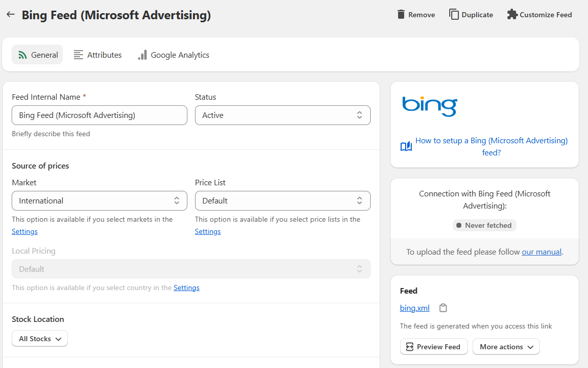Screen dimensions: 588x368
Task: Open the More actions menu
Action: coord(506,347)
